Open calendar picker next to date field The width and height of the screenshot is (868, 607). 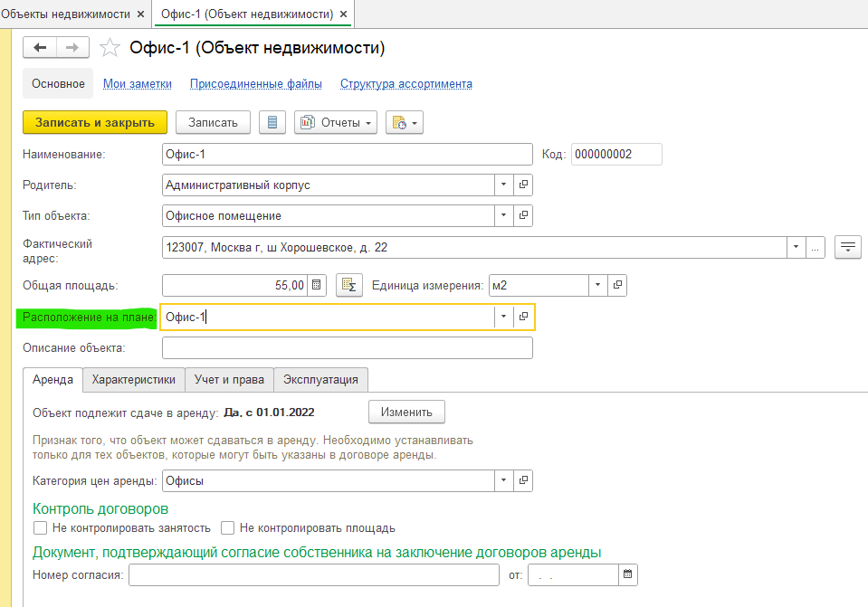(x=628, y=574)
